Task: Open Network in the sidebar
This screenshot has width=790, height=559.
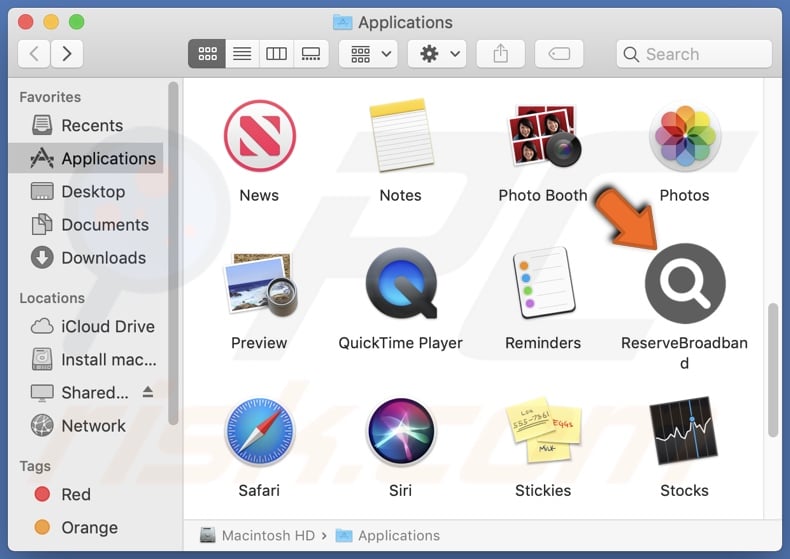Action: coord(86,426)
